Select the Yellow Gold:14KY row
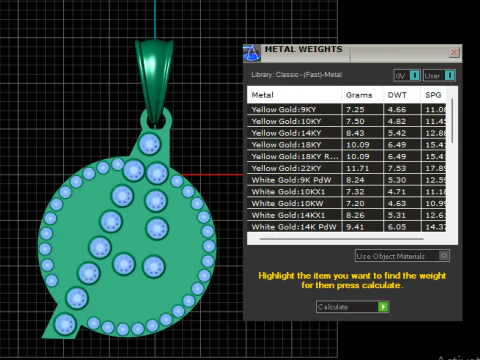This screenshot has width=480, height=360. pyautogui.click(x=346, y=133)
